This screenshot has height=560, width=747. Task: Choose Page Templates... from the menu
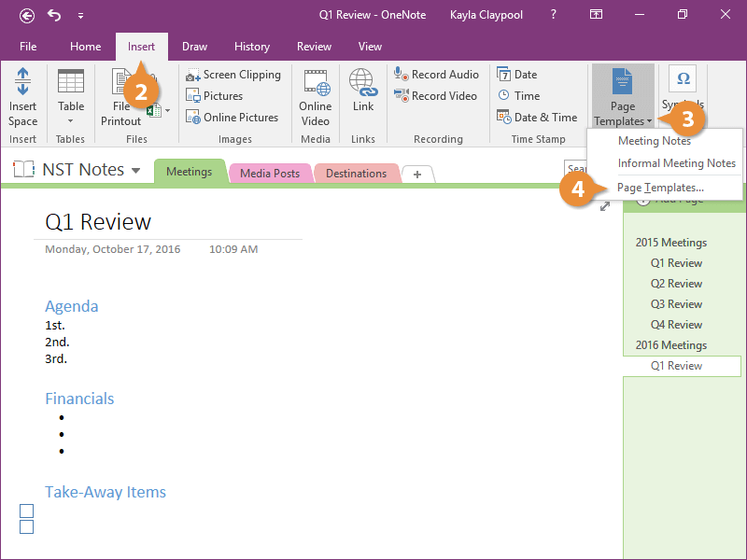tap(660, 188)
